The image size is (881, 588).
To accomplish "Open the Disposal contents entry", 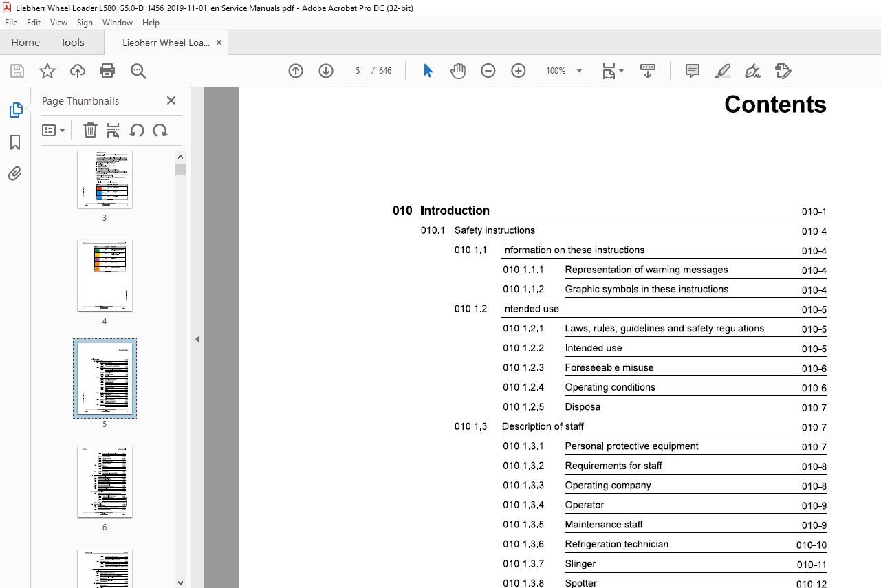I will 584,406.
